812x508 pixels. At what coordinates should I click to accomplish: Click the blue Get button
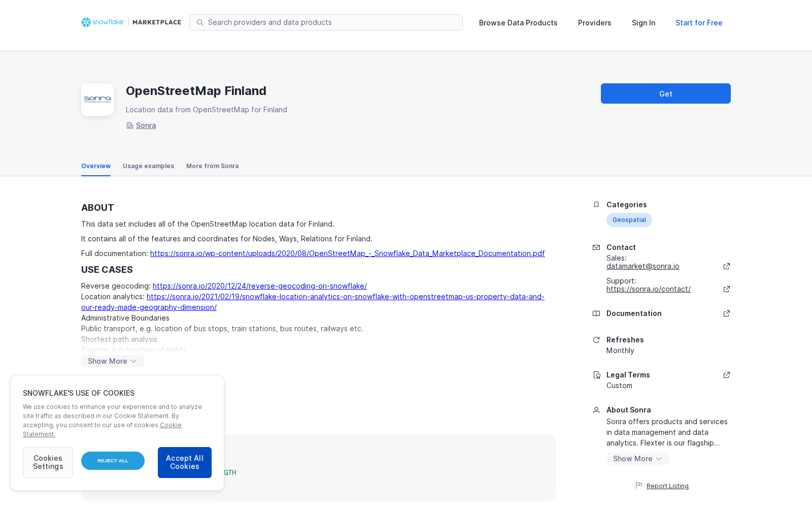tap(666, 93)
